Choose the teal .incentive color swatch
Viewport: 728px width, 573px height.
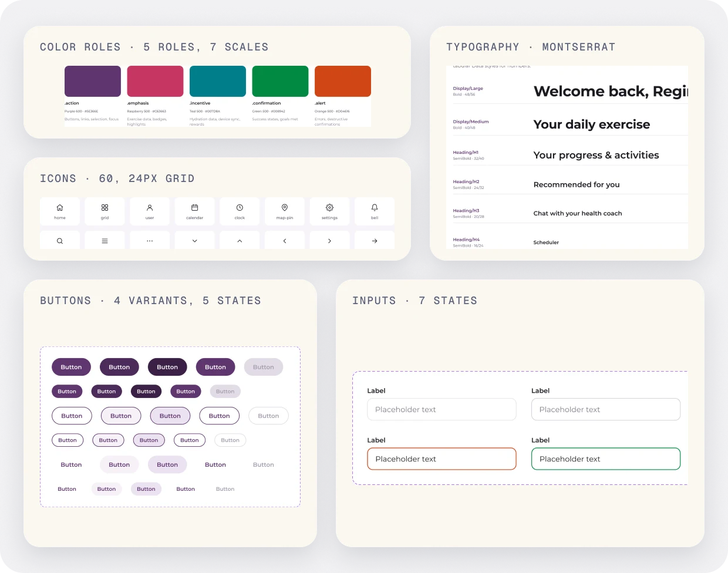[x=218, y=81]
